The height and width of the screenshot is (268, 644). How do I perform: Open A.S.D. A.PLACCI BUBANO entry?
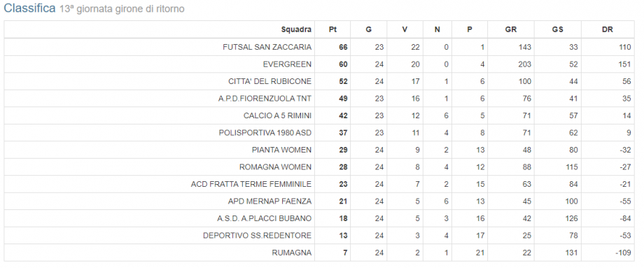tap(264, 218)
